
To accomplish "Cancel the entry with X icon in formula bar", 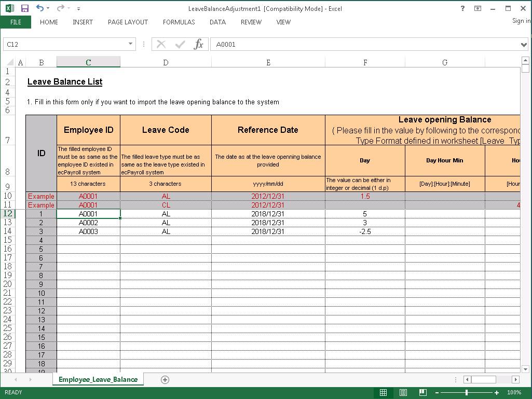I will tap(161, 44).
